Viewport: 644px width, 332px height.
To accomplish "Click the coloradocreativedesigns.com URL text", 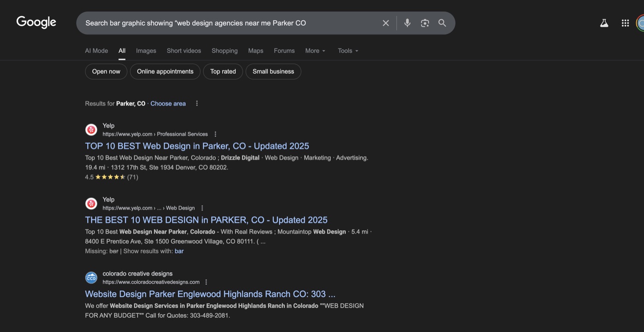I will coord(151,282).
